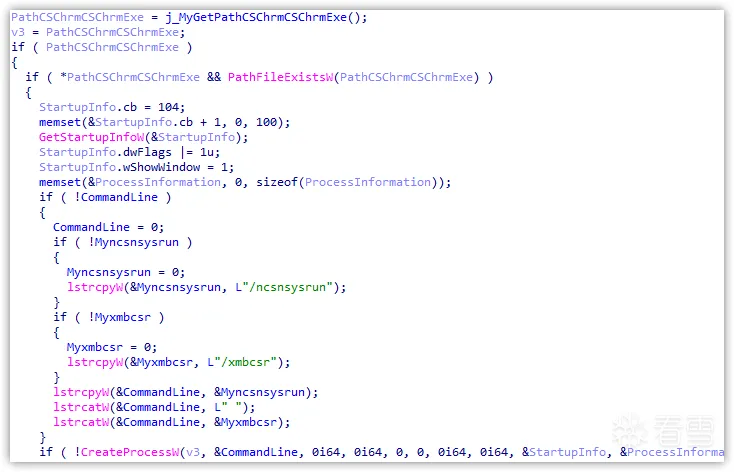Click the 'if ( PathCSChrmCSChrmExe )' condition
Viewport: 734px width, 472px height.
102,47
